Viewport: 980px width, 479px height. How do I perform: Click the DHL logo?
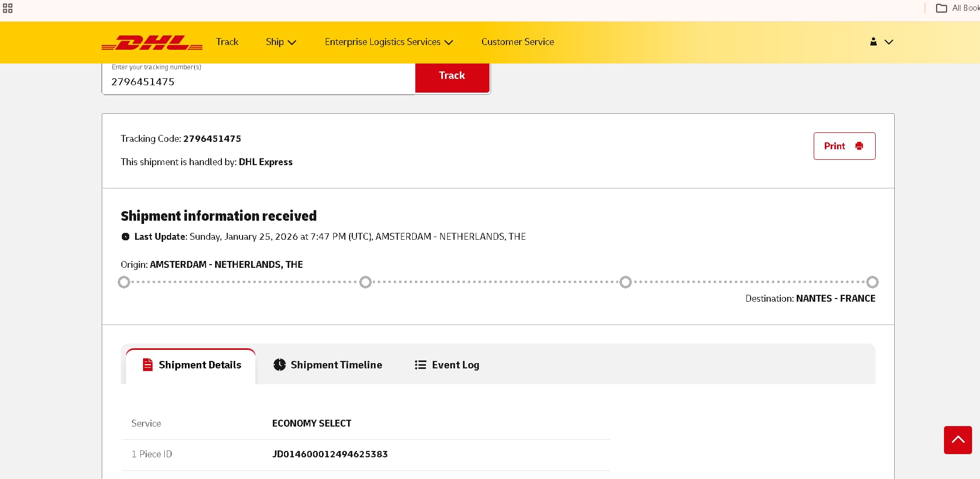tap(152, 42)
